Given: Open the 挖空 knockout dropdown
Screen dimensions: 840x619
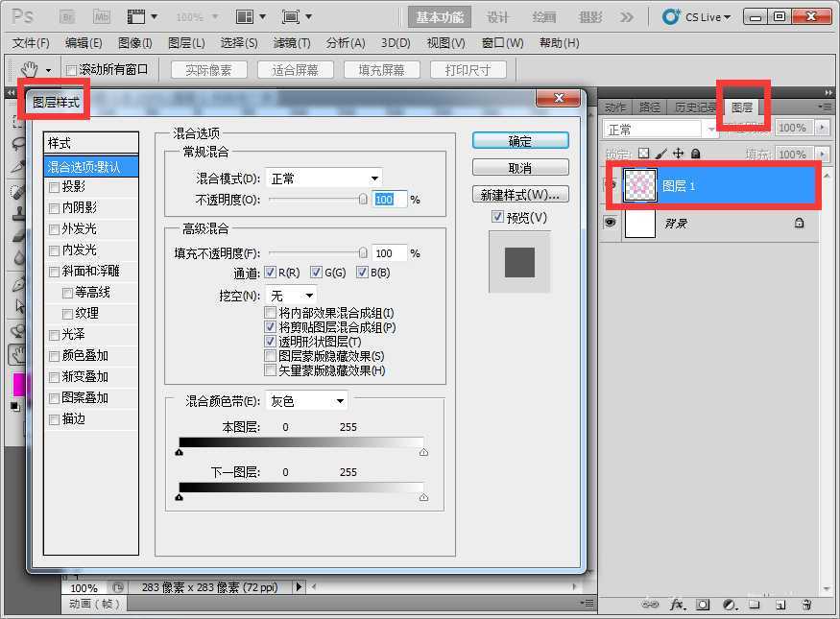Looking at the screenshot, I should tap(289, 296).
